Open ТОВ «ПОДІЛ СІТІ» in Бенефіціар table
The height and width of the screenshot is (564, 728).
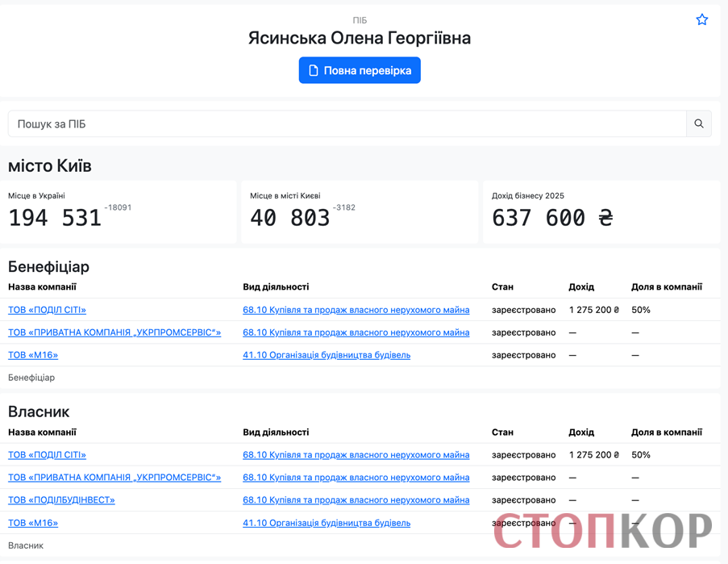(47, 310)
